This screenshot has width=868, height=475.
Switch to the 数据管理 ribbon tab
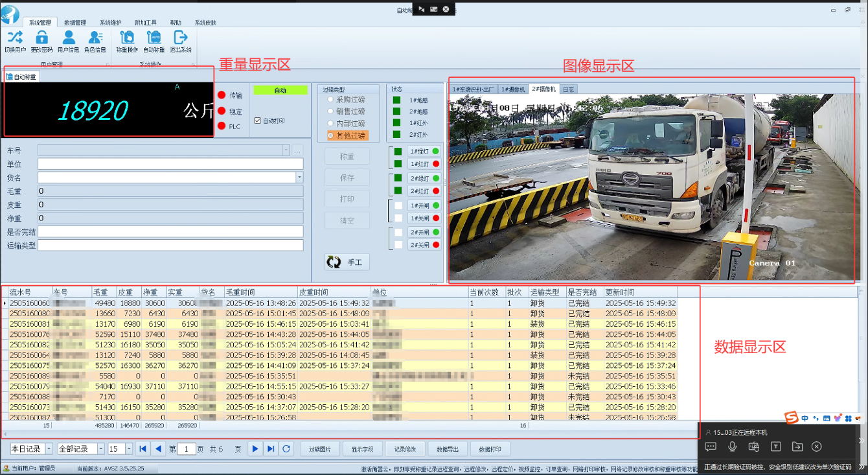pyautogui.click(x=75, y=23)
